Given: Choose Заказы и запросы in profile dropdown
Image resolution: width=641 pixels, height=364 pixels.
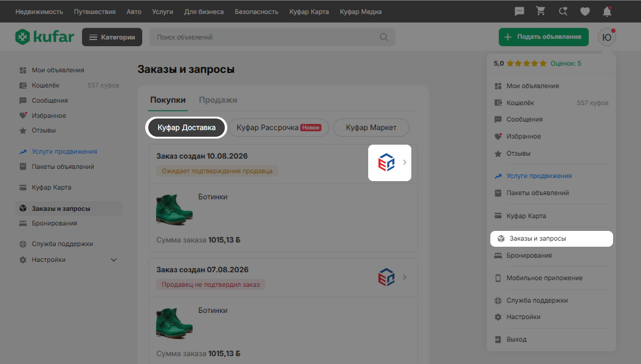Looking at the screenshot, I should (552, 239).
